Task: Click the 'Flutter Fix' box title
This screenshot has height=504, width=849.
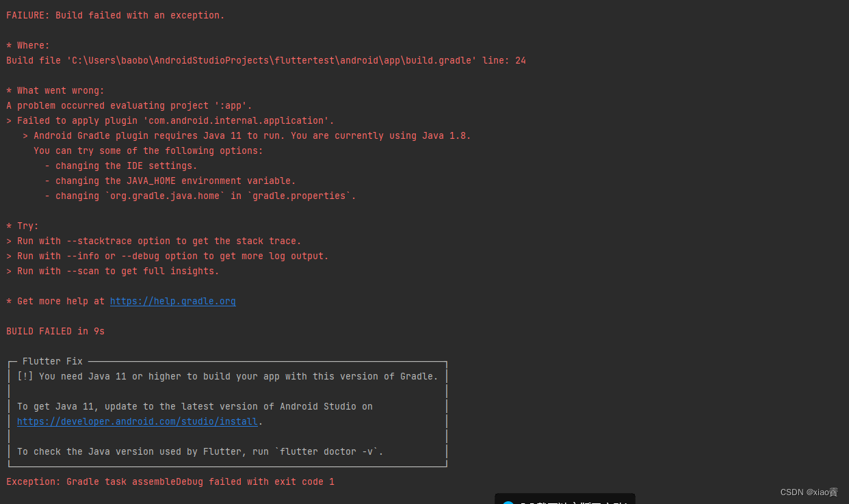Action: coord(53,361)
